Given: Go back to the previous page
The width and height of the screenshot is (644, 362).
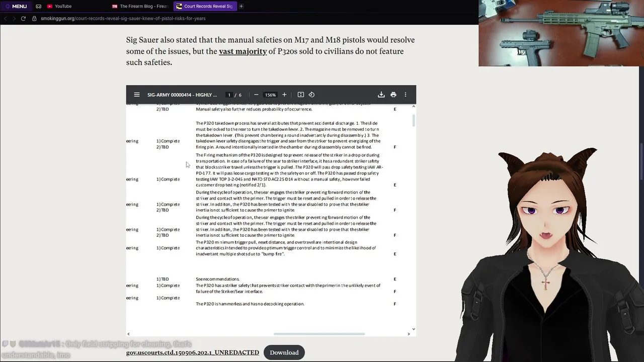Looking at the screenshot, I should click(6, 18).
